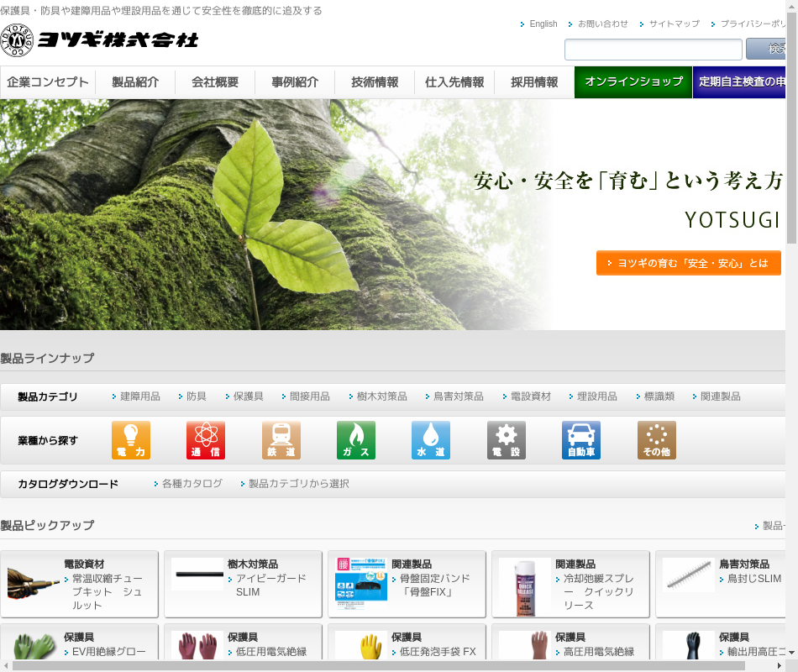Click the horizontal scrollbar at the bottom

coord(378,665)
